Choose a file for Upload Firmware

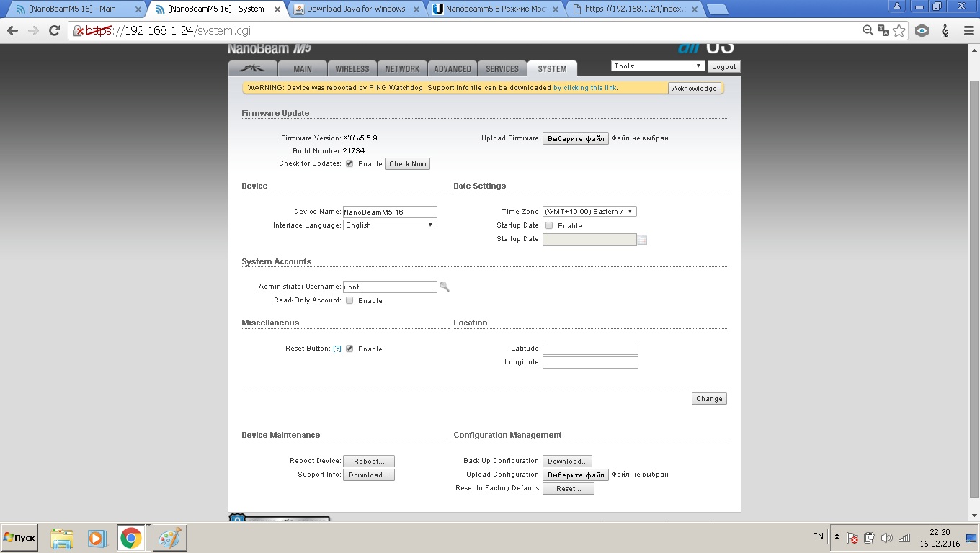(576, 138)
